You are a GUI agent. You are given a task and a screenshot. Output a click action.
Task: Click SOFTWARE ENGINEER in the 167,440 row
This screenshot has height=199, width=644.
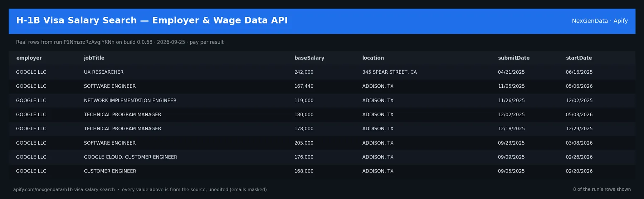point(110,86)
